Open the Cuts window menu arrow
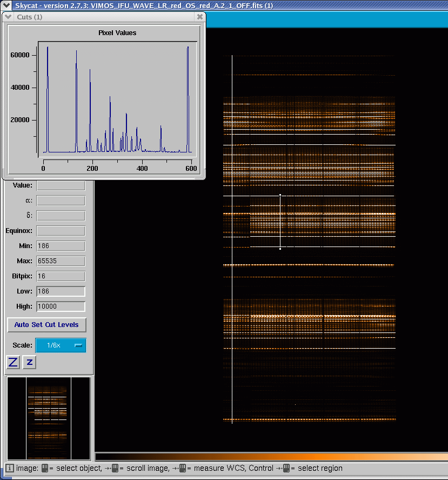This screenshot has height=480, width=448. coord(8,17)
